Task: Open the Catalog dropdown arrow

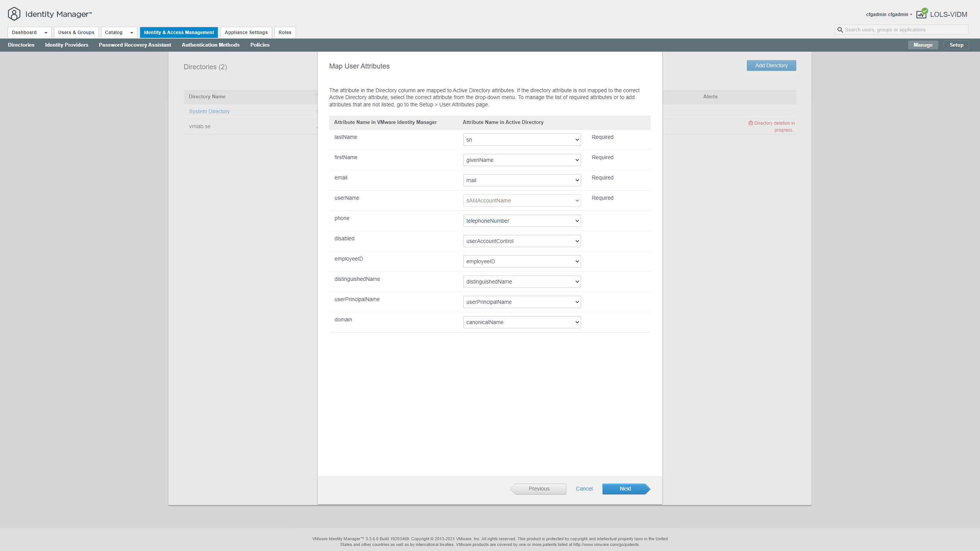Action: pyautogui.click(x=132, y=33)
